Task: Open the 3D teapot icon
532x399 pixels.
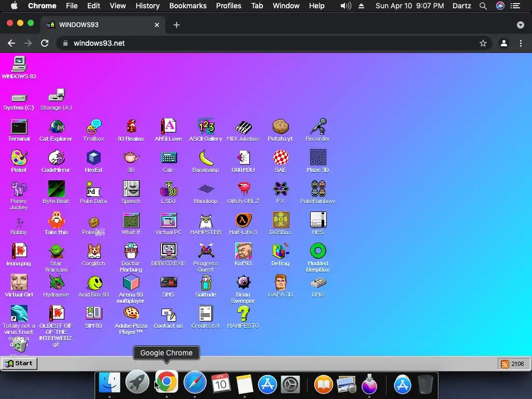Action: pyautogui.click(x=131, y=158)
